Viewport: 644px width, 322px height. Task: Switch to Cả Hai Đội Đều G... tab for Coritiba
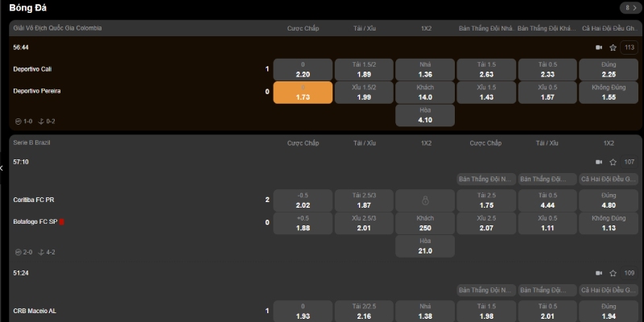pos(609,179)
